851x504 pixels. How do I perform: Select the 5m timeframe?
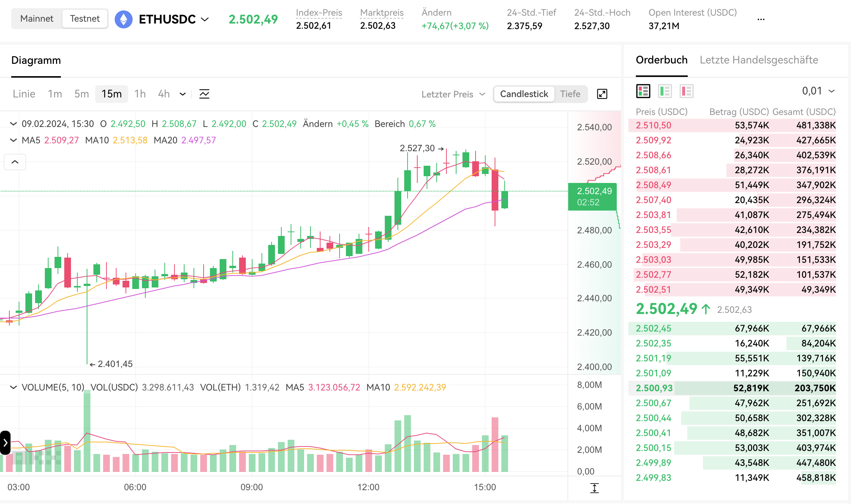(81, 94)
